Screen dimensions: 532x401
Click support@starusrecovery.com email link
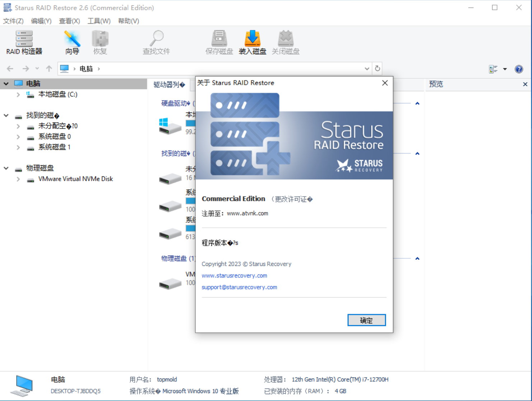239,287
